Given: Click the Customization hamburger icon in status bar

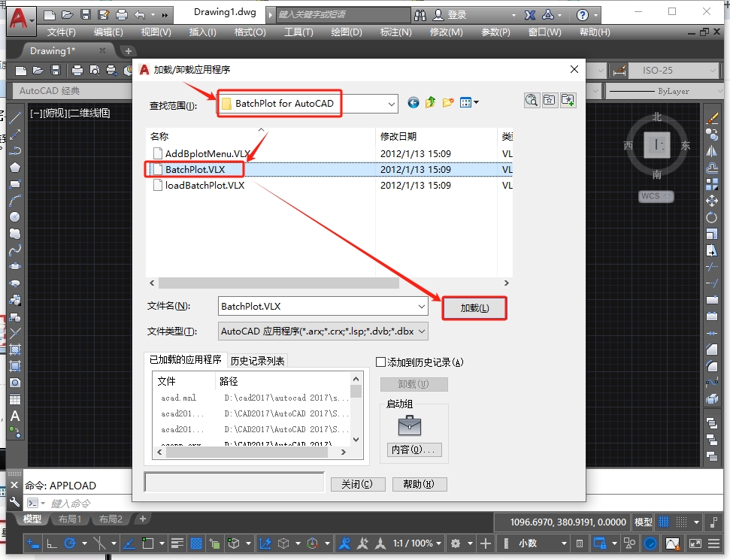Looking at the screenshot, I should pos(714,543).
